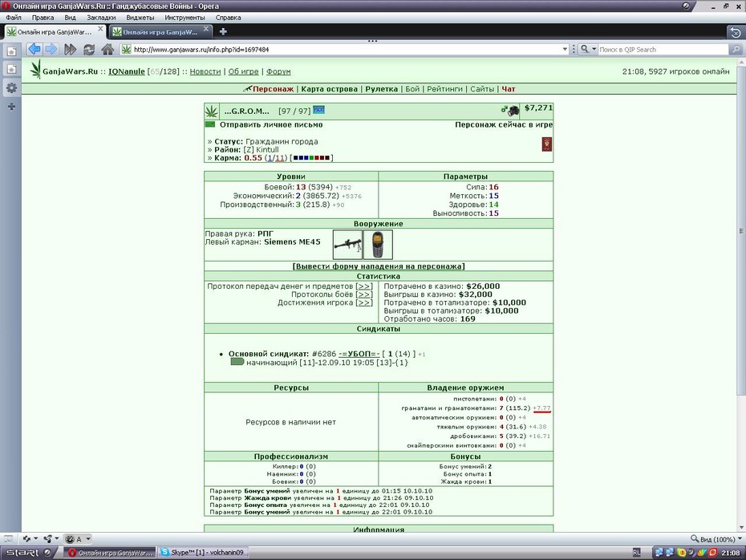Open the Skype taskbar window
The width and height of the screenshot is (746, 560).
(x=203, y=553)
